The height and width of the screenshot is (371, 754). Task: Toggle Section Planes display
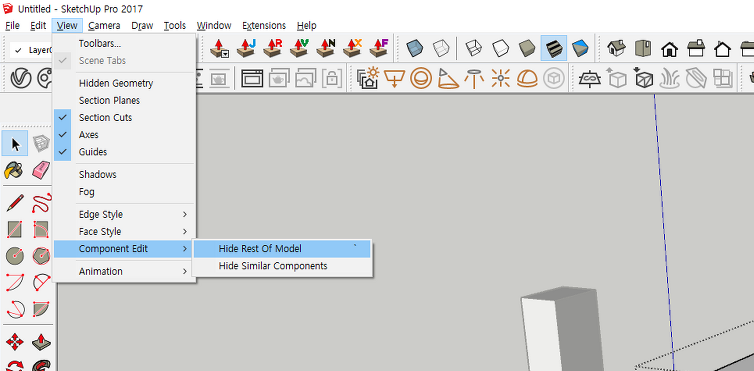125,100
